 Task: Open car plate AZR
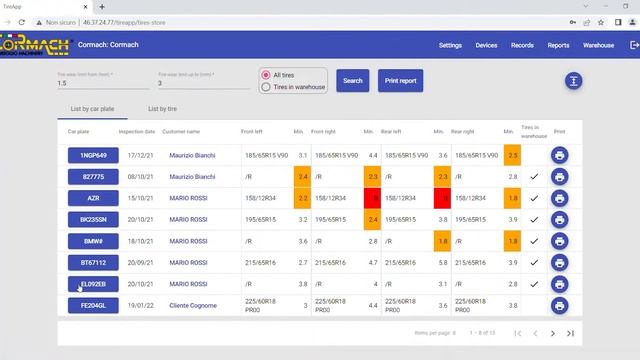(93, 198)
